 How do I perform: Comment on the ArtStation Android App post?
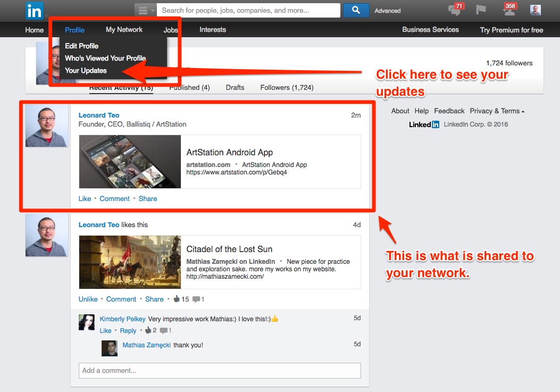(x=114, y=199)
